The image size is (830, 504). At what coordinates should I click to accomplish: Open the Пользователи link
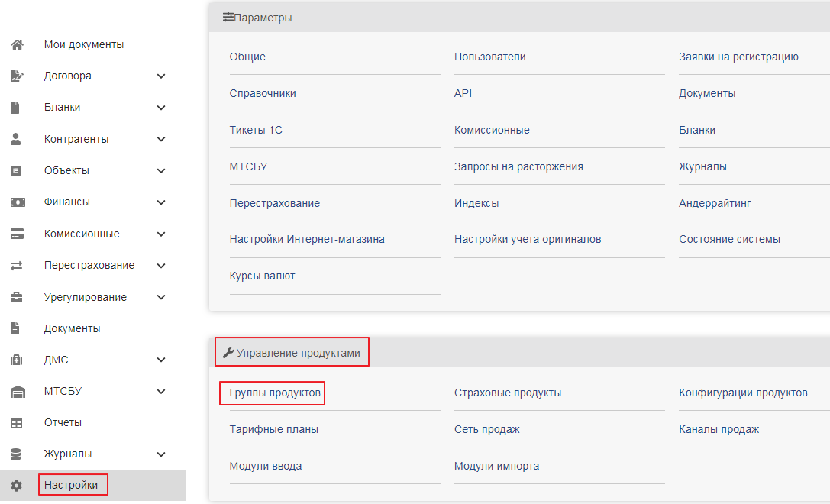click(489, 57)
